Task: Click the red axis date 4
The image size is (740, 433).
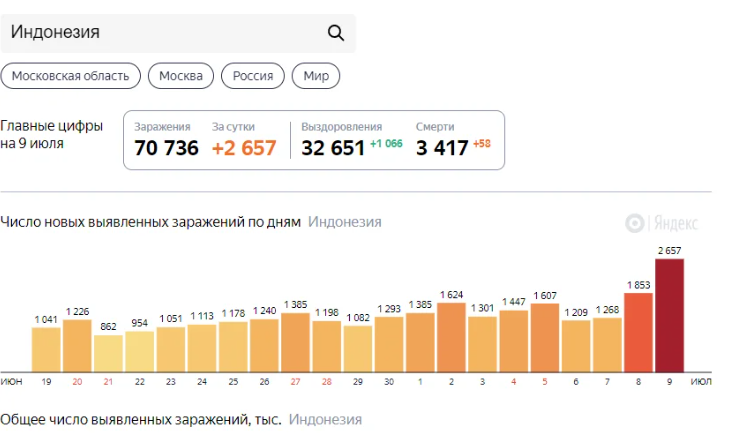Action: [513, 382]
